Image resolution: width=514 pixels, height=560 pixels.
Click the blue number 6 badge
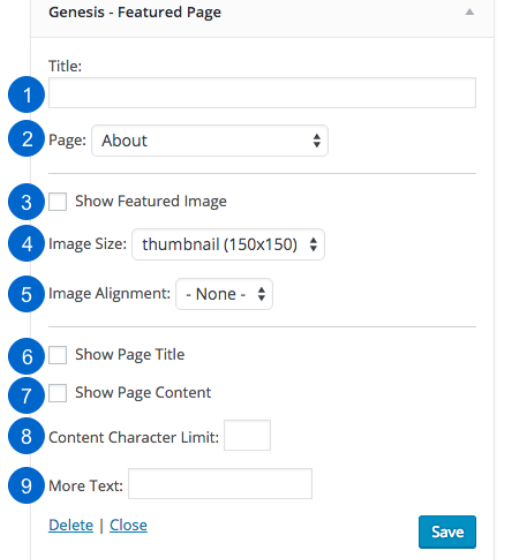[x=26, y=356]
